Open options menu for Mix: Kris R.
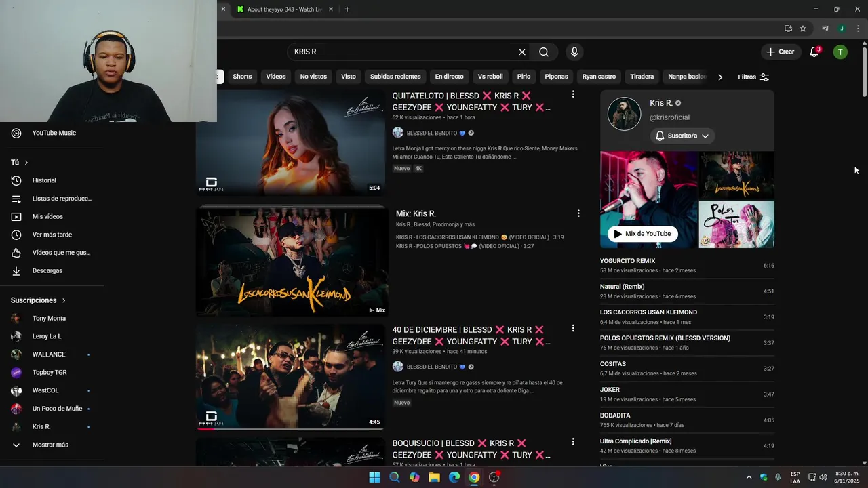This screenshot has height=488, width=868. coord(578,213)
